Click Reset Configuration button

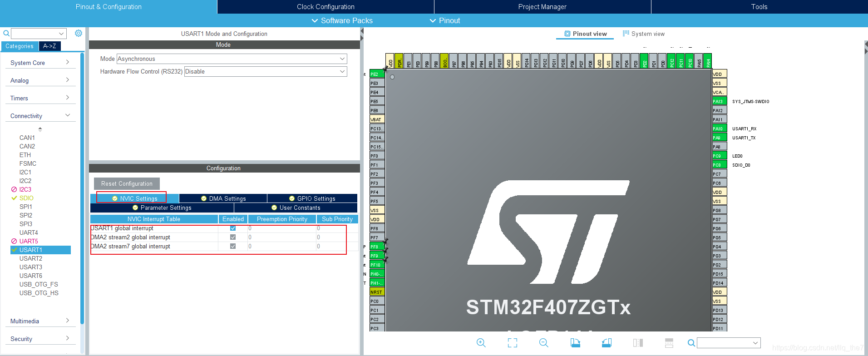click(x=127, y=183)
